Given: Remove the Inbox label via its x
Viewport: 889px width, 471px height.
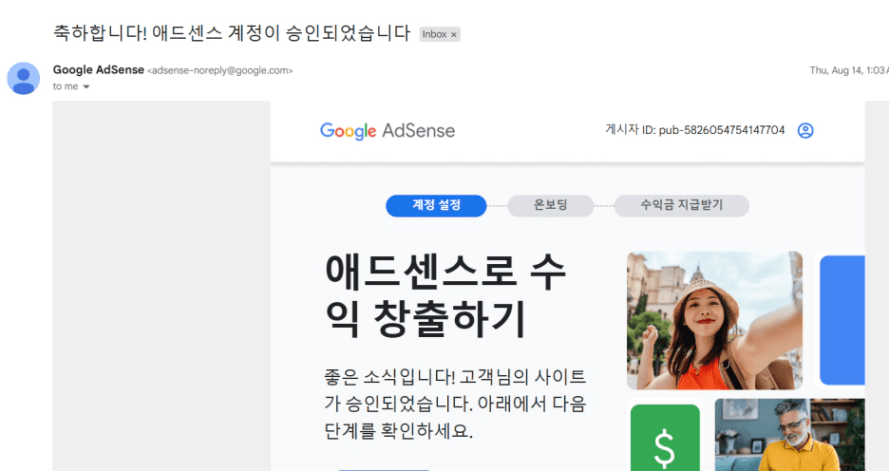Looking at the screenshot, I should [454, 35].
